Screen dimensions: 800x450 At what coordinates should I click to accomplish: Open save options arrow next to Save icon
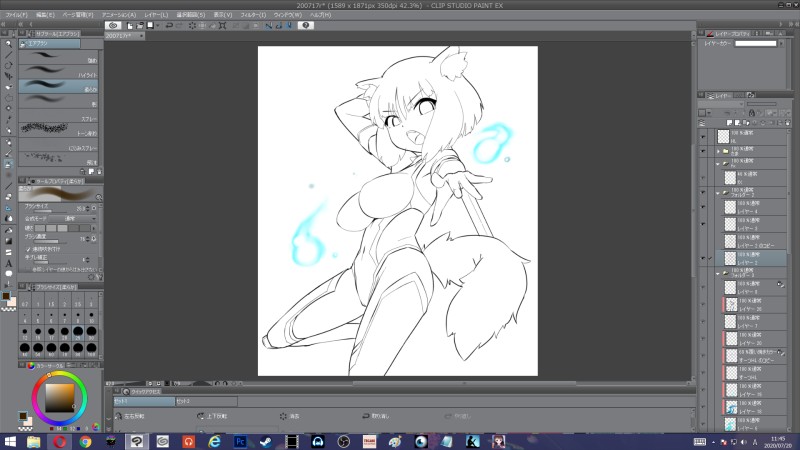157,25
